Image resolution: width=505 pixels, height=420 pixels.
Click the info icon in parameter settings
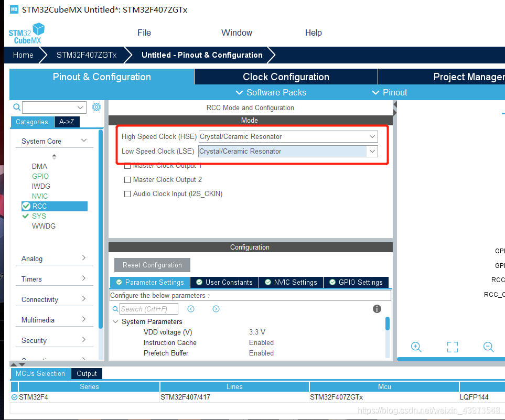click(377, 309)
